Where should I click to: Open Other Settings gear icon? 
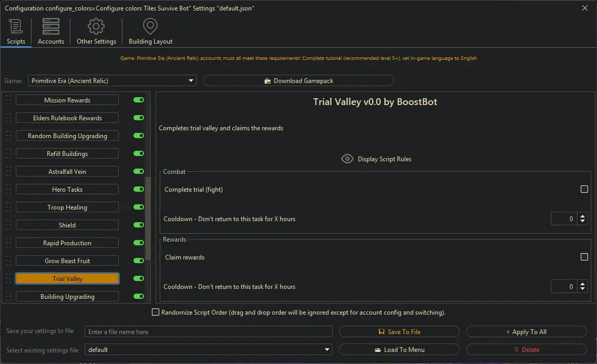(x=96, y=26)
